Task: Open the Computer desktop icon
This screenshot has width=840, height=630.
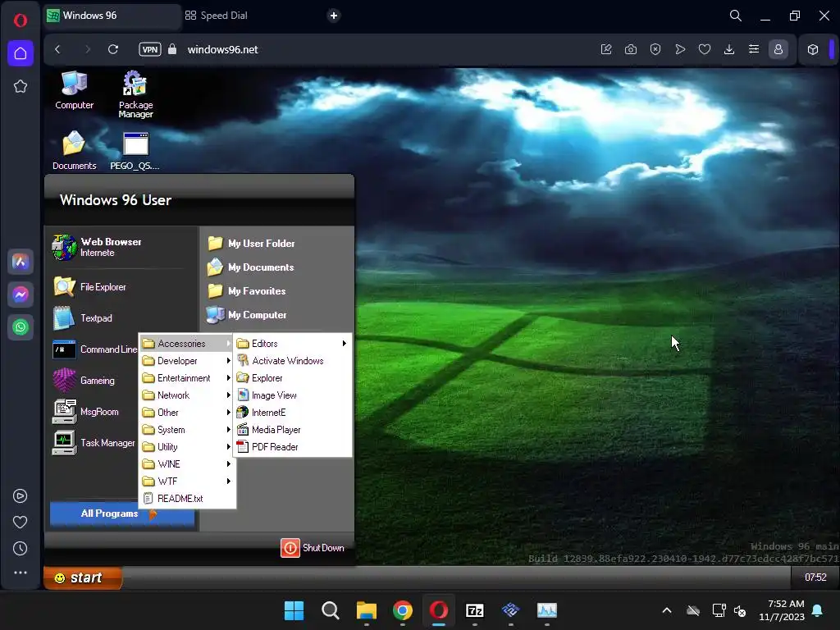Action: [74, 90]
